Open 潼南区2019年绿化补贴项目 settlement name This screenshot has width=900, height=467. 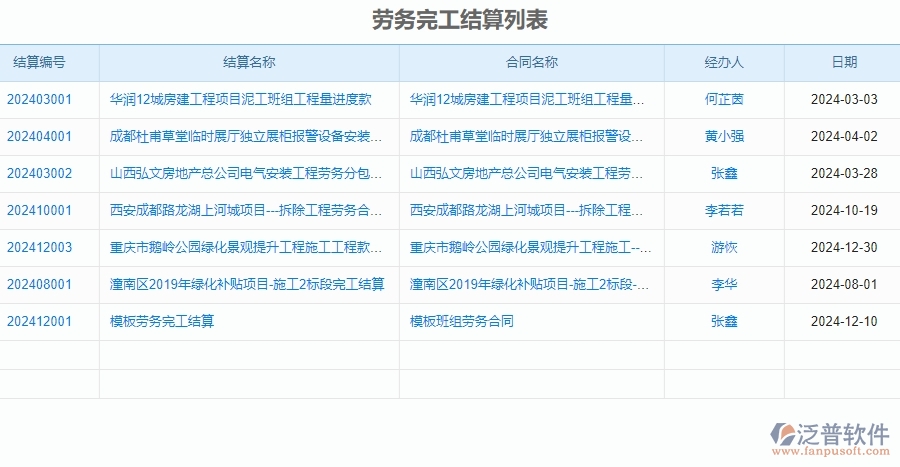click(x=247, y=285)
